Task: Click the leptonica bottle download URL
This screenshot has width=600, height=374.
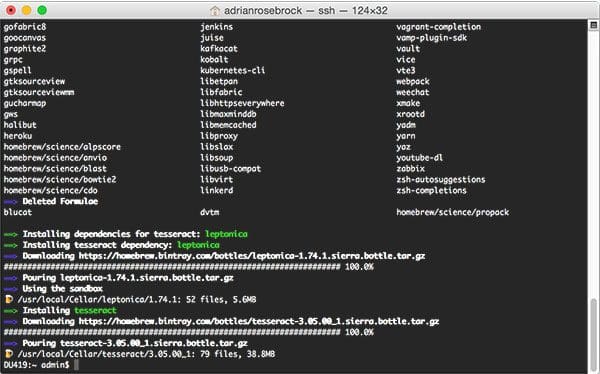Action: [x=252, y=256]
